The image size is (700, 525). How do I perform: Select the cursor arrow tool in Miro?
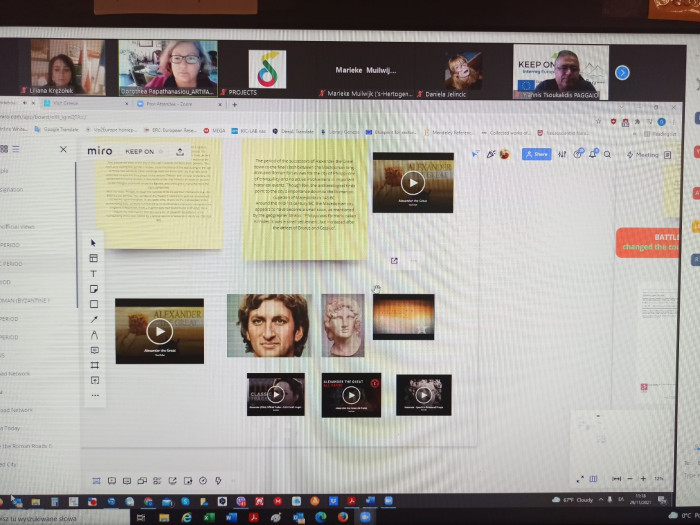pyautogui.click(x=93, y=243)
